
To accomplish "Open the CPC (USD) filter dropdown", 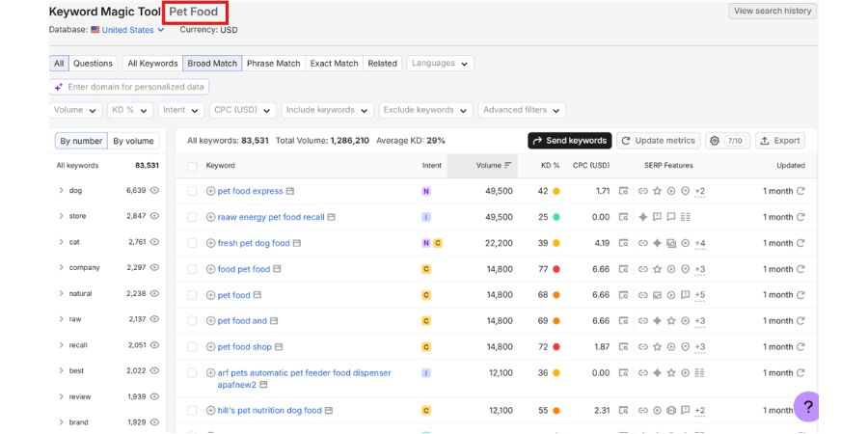I will click(x=242, y=110).
